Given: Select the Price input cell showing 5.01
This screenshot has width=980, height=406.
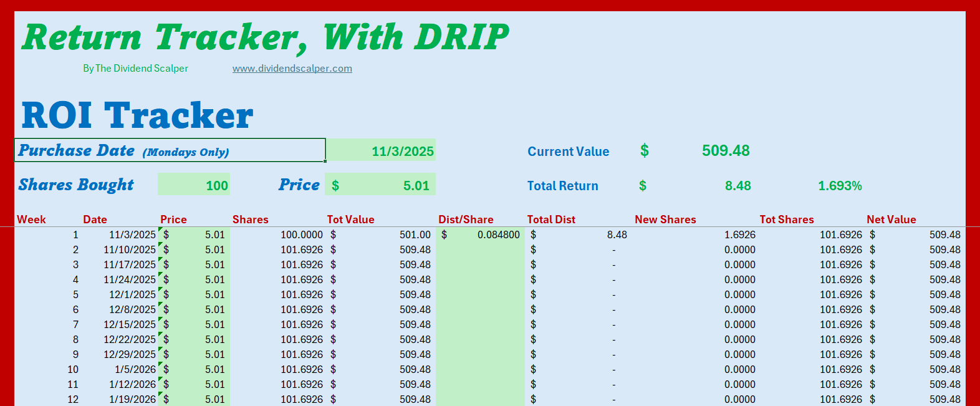Looking at the screenshot, I should (x=380, y=185).
